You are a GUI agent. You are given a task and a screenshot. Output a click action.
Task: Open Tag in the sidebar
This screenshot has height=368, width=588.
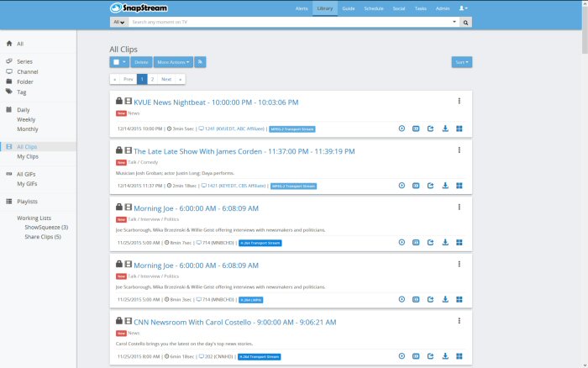[x=21, y=92]
